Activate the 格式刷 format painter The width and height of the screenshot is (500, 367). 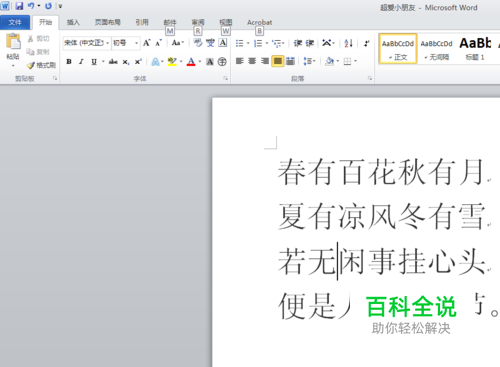(x=41, y=65)
